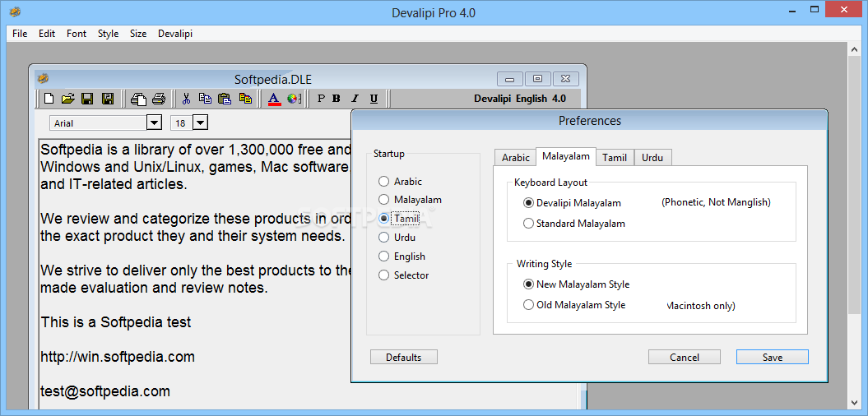Click main window scrollbar down arrow
The width and height of the screenshot is (868, 416).
[854, 403]
